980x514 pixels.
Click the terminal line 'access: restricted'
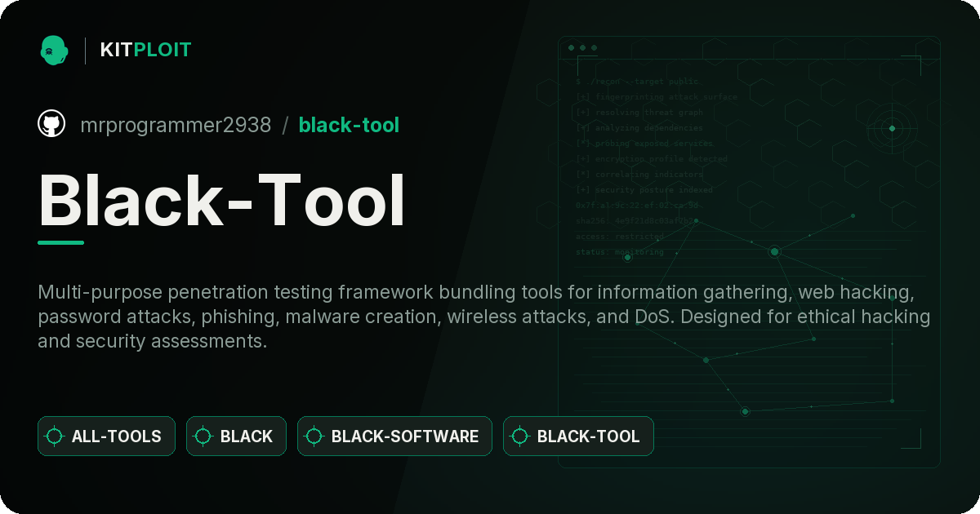[620, 237]
